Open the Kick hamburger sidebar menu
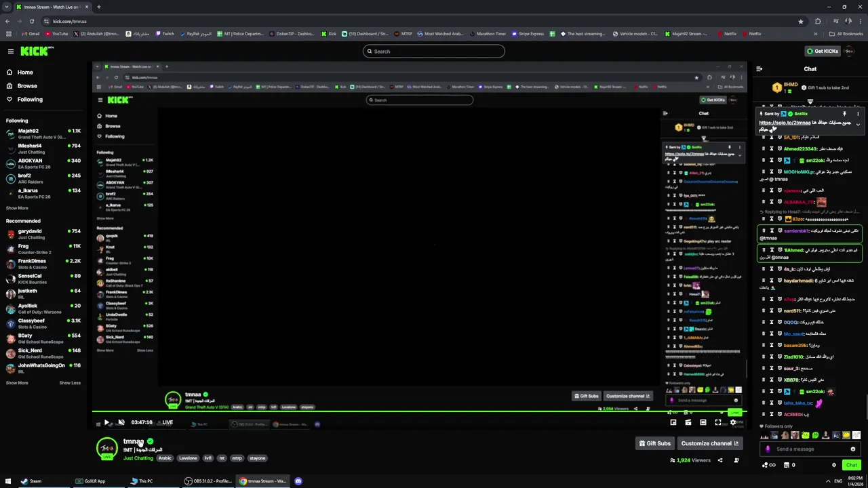 [x=11, y=52]
